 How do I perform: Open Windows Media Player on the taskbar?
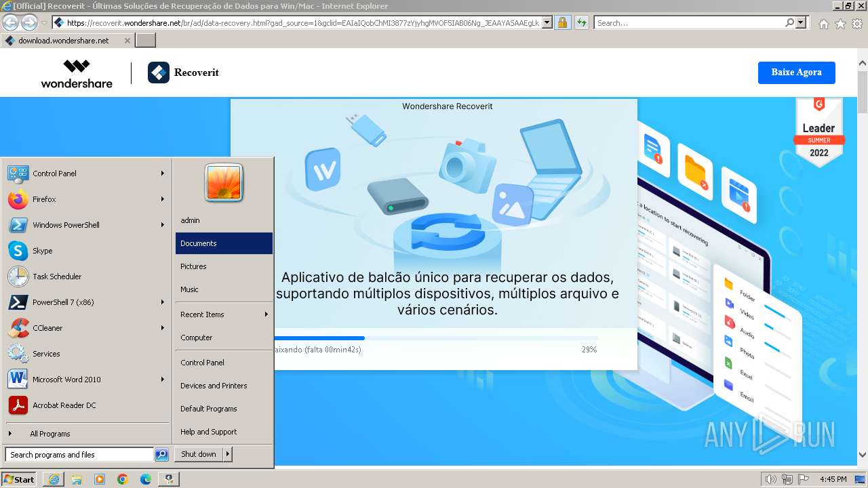point(100,479)
